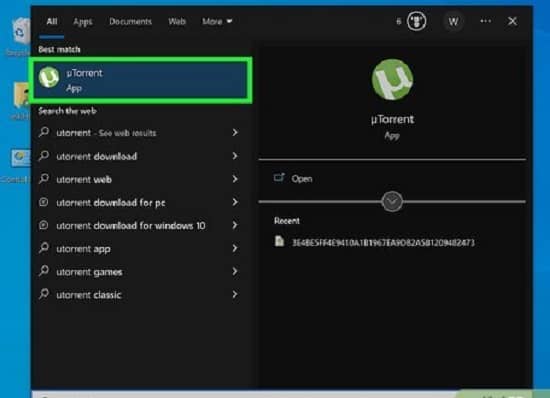Open the µTorrent best match result
The width and height of the screenshot is (550, 398).
[x=140, y=80]
